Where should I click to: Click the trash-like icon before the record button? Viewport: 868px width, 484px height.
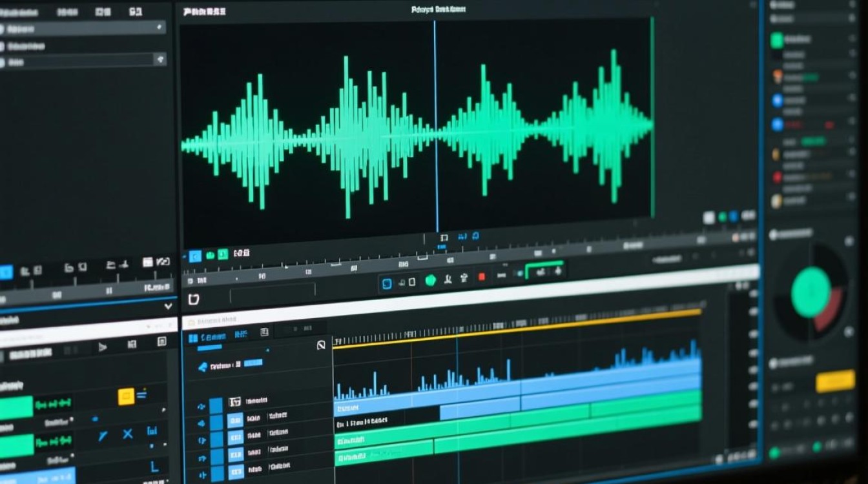(463, 278)
